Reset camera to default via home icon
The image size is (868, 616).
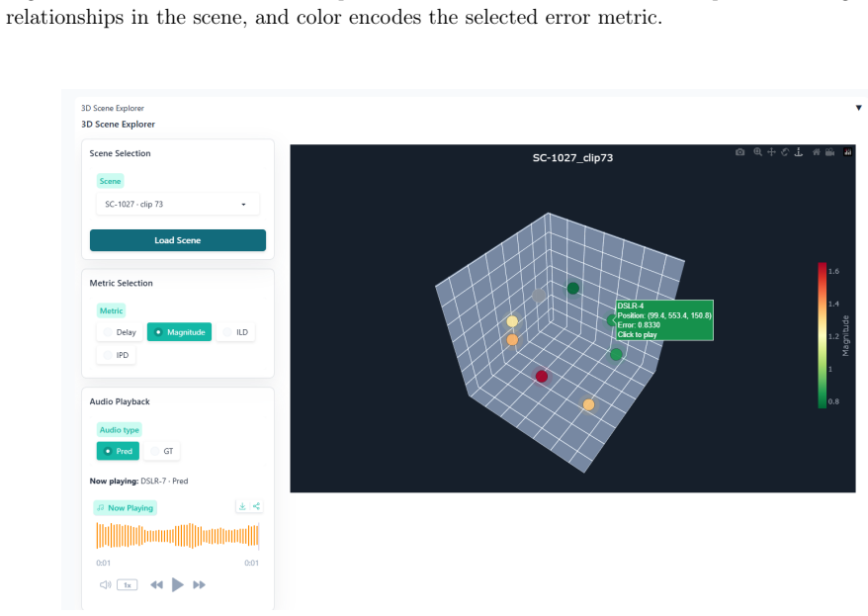point(816,152)
